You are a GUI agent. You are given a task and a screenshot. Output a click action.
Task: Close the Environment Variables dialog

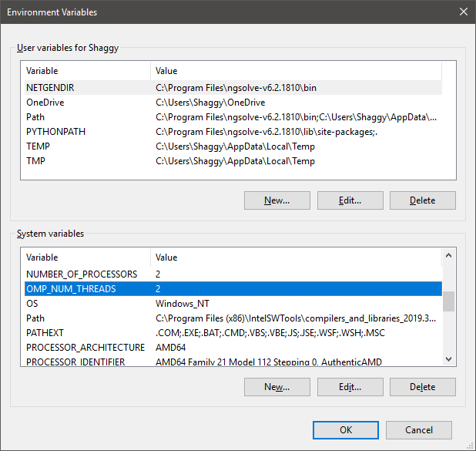pyautogui.click(x=463, y=12)
